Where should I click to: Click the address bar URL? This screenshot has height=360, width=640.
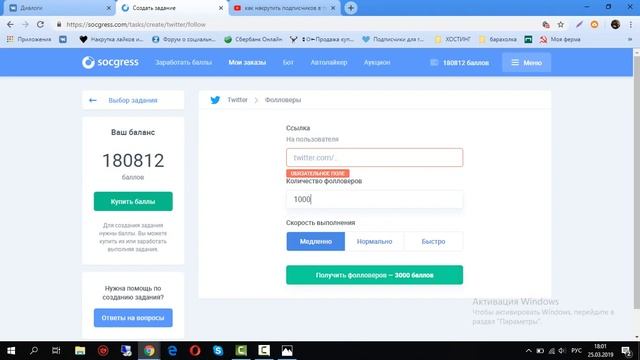pyautogui.click(x=136, y=24)
